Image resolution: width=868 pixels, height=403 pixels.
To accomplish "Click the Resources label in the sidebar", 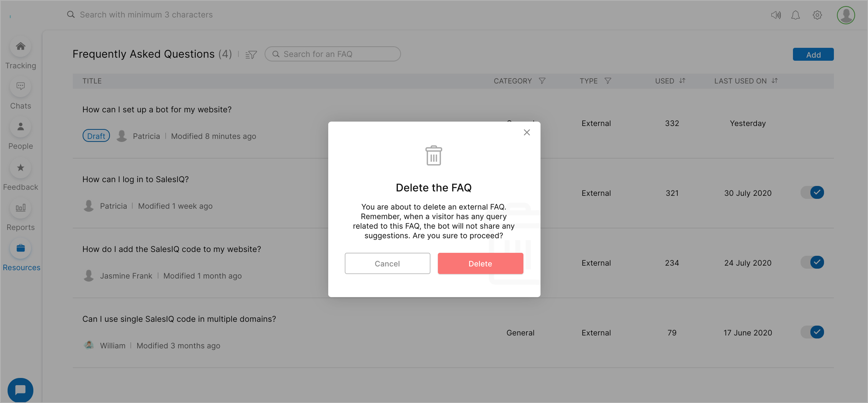I will click(22, 268).
